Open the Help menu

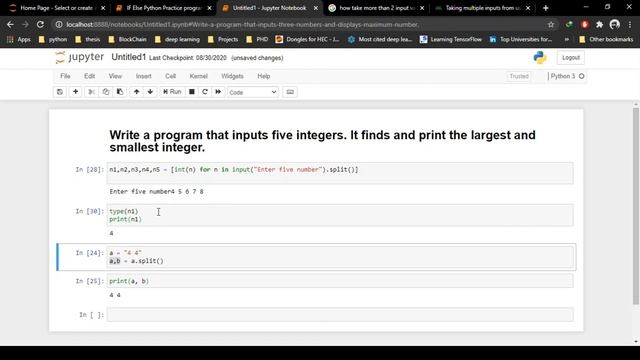[264, 76]
